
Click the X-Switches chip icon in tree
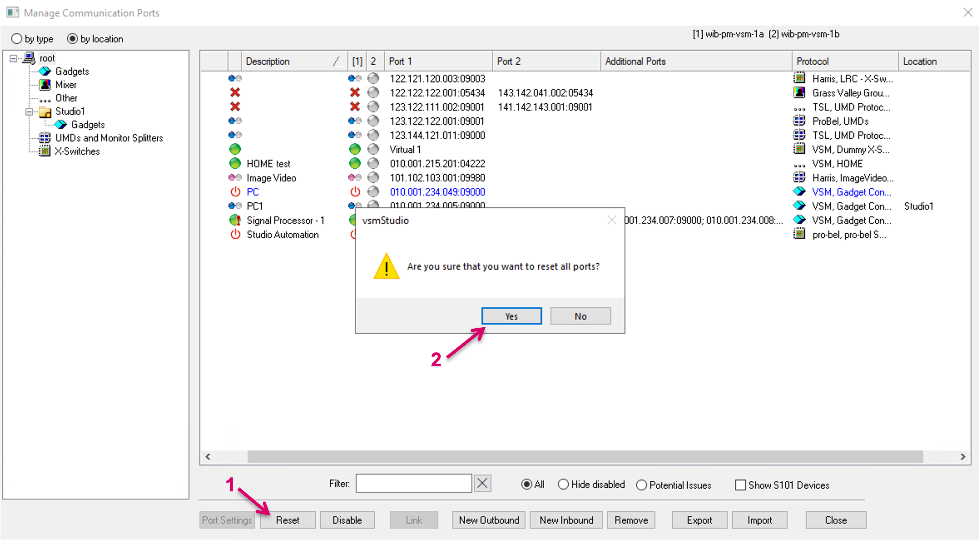pos(45,151)
